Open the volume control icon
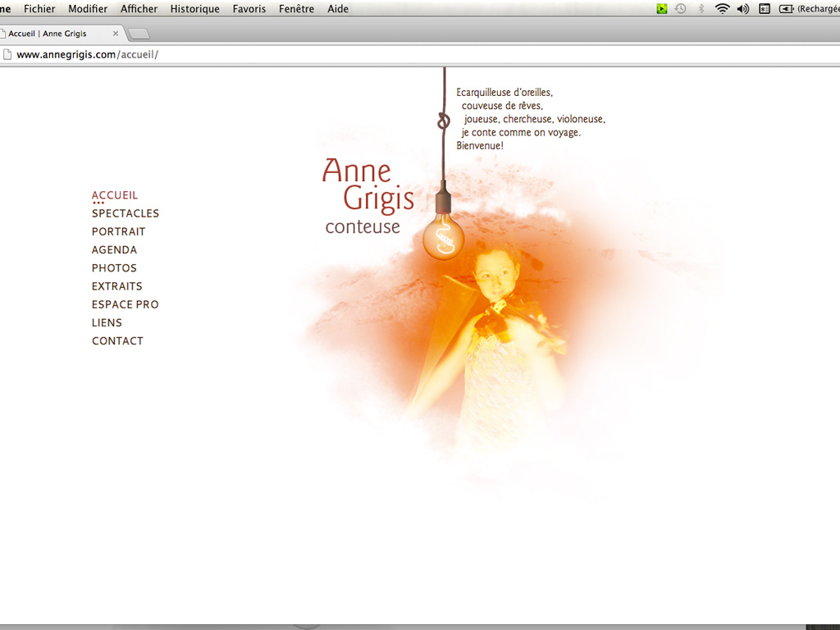The image size is (840, 630). click(743, 9)
